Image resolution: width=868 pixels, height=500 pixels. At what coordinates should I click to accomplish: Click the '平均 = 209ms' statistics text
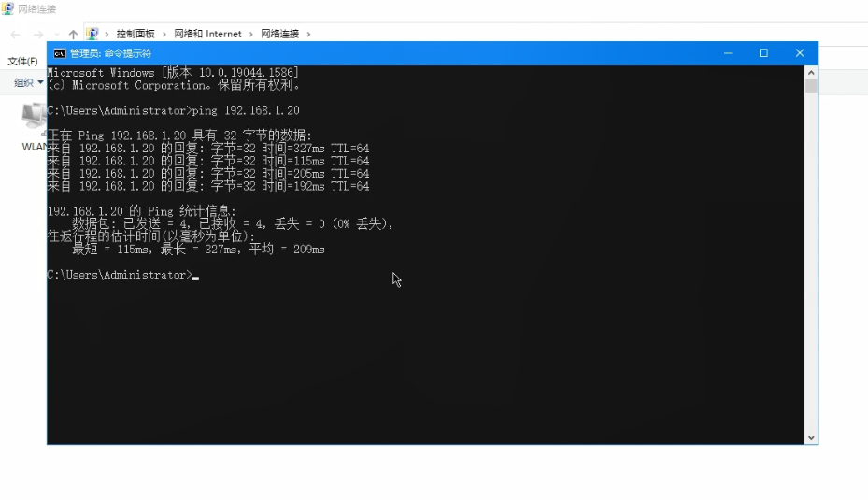[287, 250]
